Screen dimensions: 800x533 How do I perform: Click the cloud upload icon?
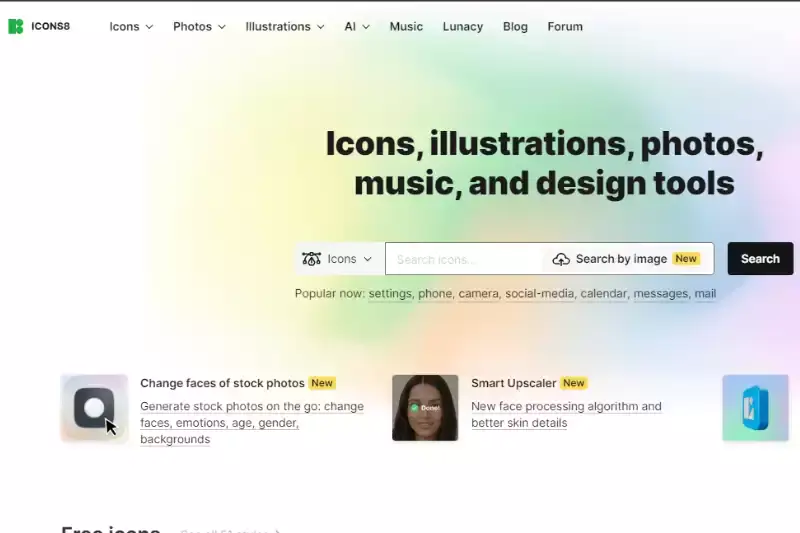(x=561, y=259)
